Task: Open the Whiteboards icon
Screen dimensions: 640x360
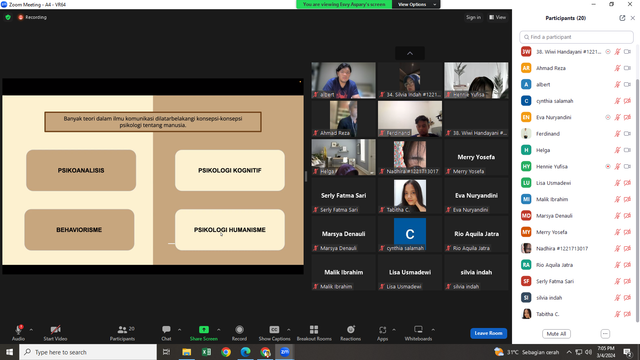Action: pos(418,329)
